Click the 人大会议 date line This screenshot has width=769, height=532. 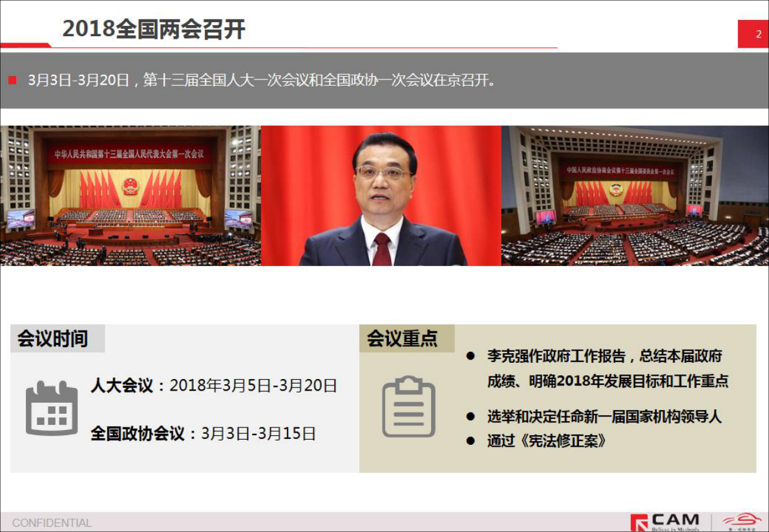click(214, 386)
